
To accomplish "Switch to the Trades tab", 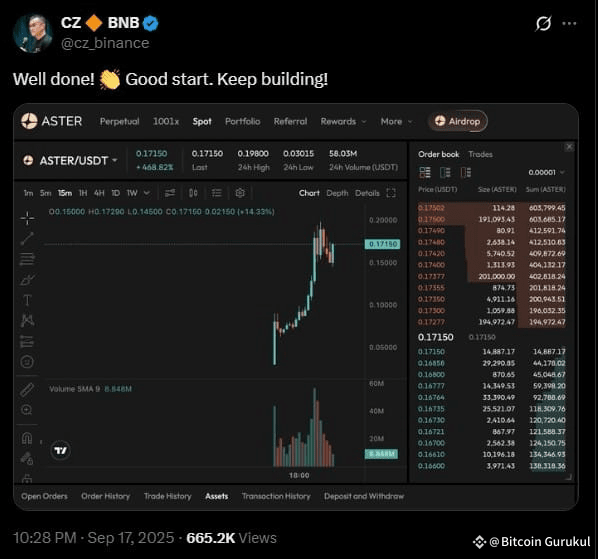I will click(x=480, y=154).
